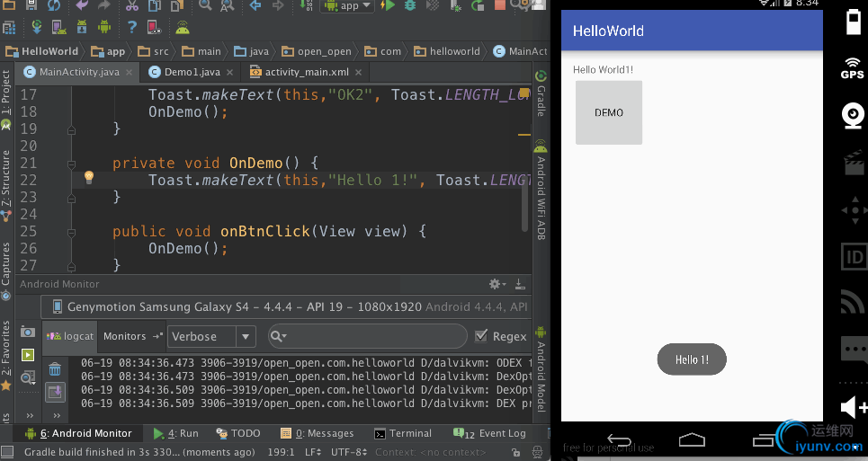This screenshot has width=868, height=461.
Task: Open logcat search history dropdown
Action: [x=279, y=336]
